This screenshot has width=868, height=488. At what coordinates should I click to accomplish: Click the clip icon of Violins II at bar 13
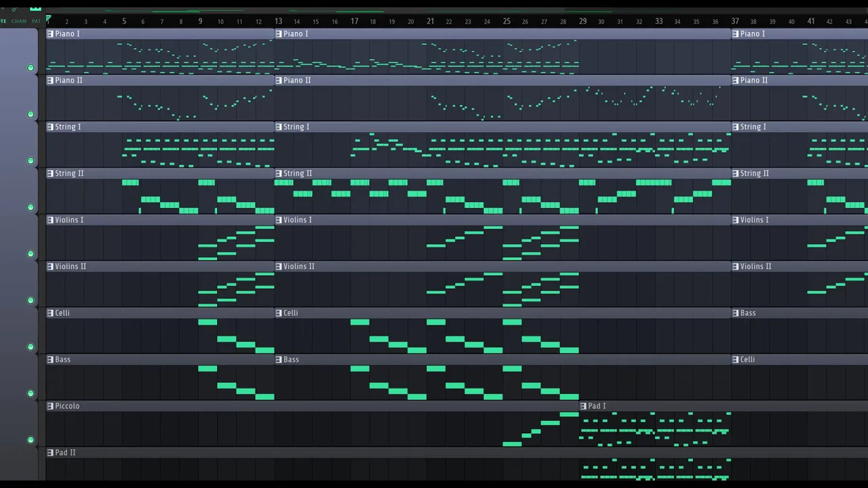pyautogui.click(x=279, y=266)
